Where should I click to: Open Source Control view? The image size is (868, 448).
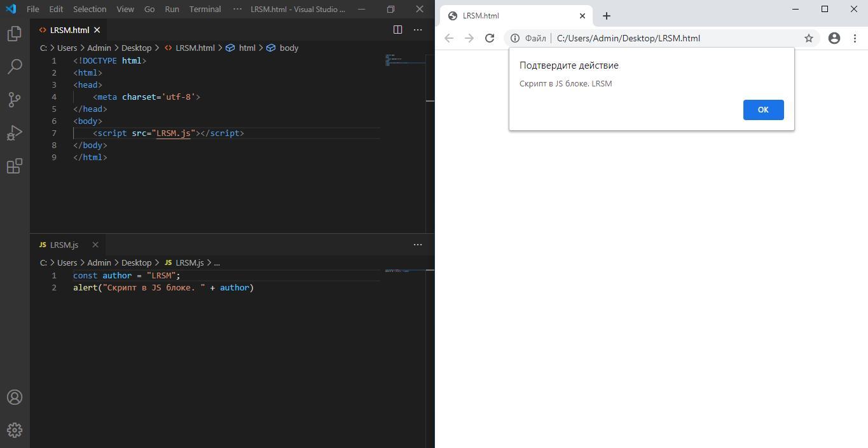tap(14, 100)
